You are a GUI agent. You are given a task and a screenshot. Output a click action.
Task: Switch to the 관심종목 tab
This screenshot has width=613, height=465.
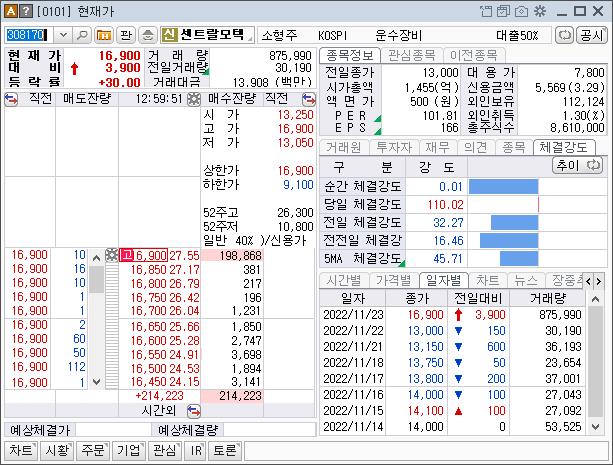tap(411, 56)
